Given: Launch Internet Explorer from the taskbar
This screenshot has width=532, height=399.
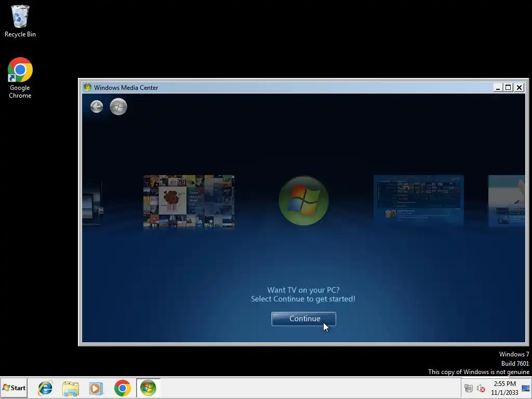Looking at the screenshot, I should tap(45, 388).
